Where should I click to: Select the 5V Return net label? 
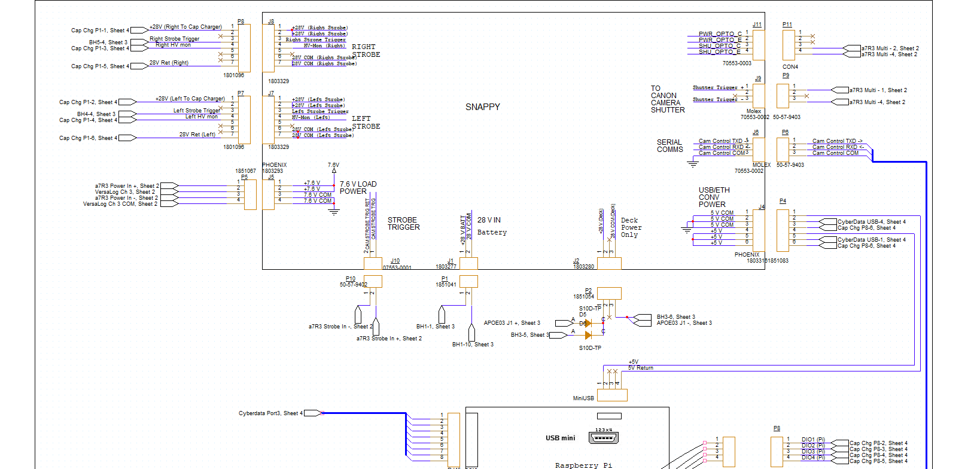coord(641,368)
